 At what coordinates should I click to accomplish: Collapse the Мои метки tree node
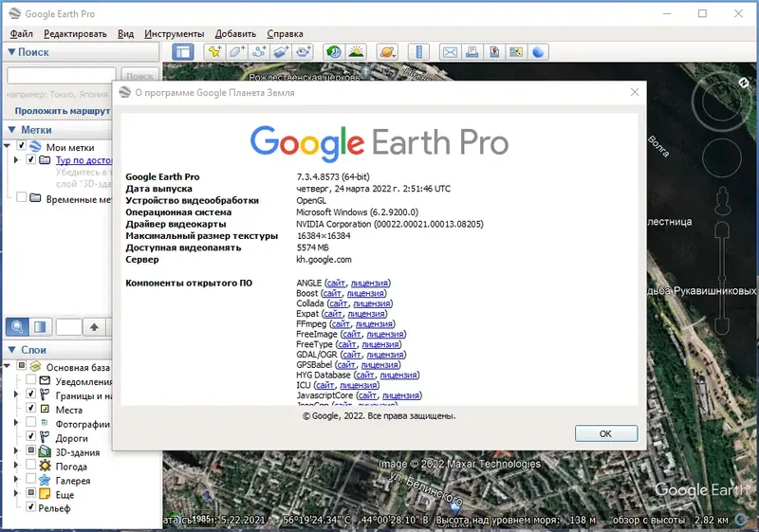8,146
